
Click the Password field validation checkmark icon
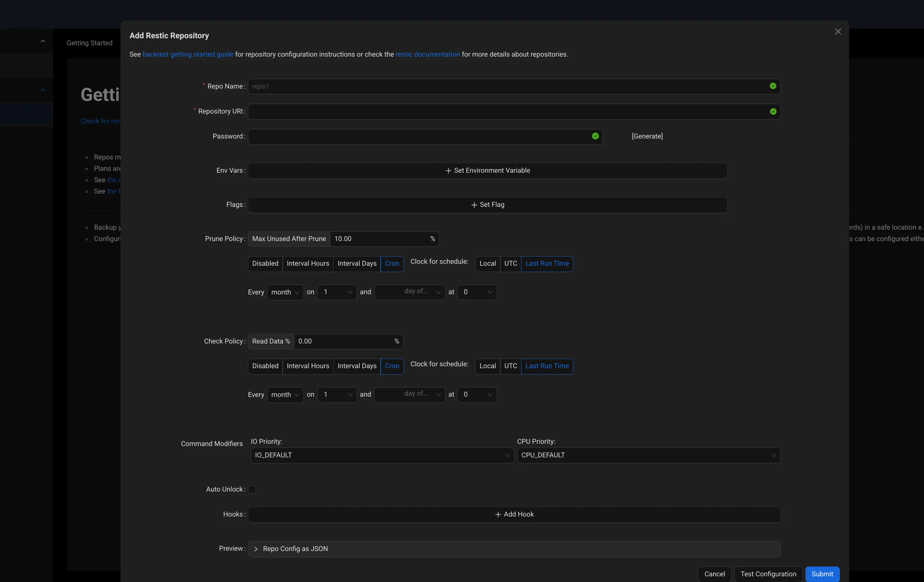pyautogui.click(x=595, y=136)
